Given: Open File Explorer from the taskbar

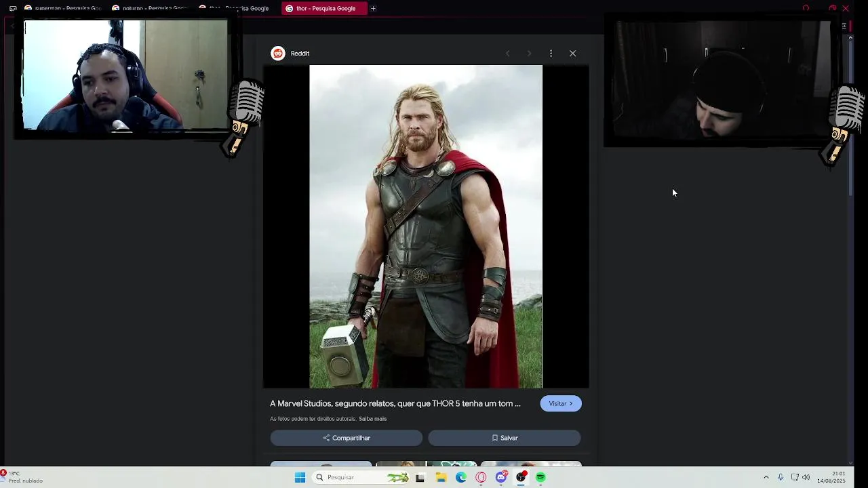Looking at the screenshot, I should pos(441,477).
